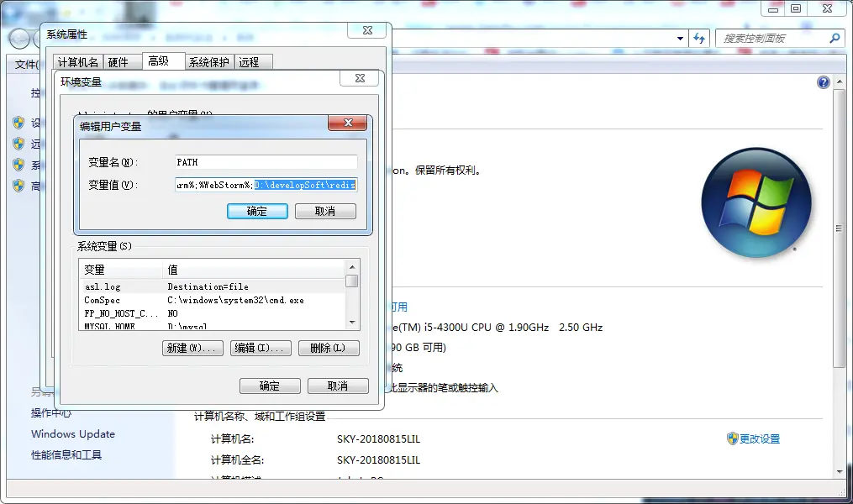Click the 变量 column header
Screen dimensions: 853x504
click(x=121, y=269)
